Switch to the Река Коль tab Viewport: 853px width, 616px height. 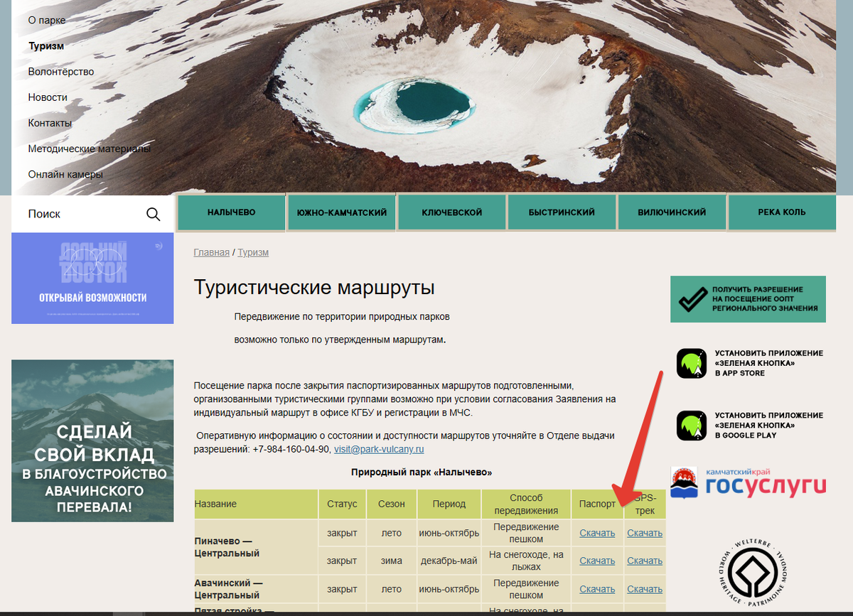point(782,212)
